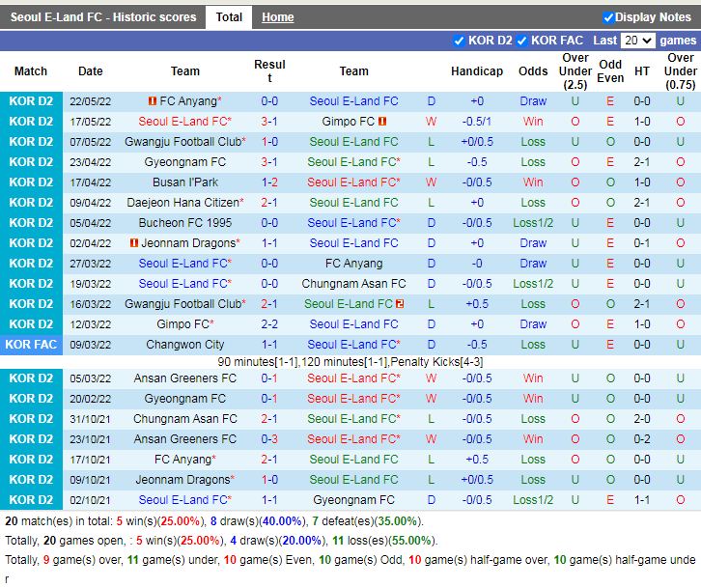Open the 3-1 result against Gimpo FC

(x=269, y=122)
